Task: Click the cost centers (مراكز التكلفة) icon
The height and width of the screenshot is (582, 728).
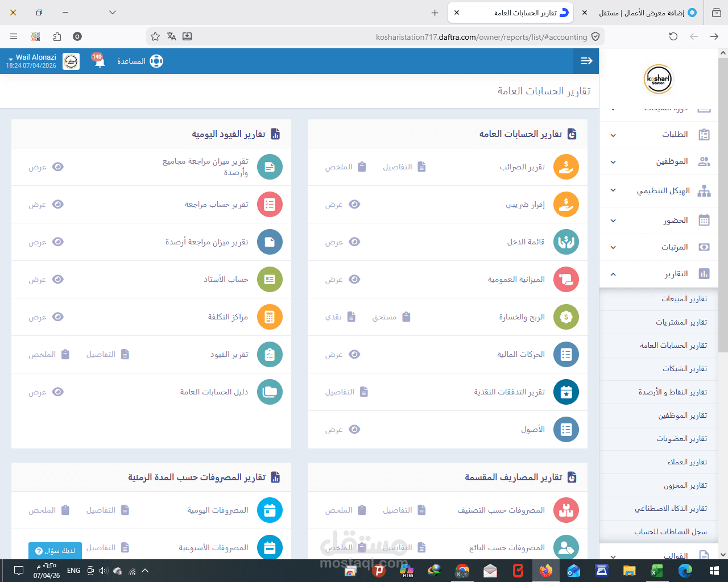Action: point(270,317)
